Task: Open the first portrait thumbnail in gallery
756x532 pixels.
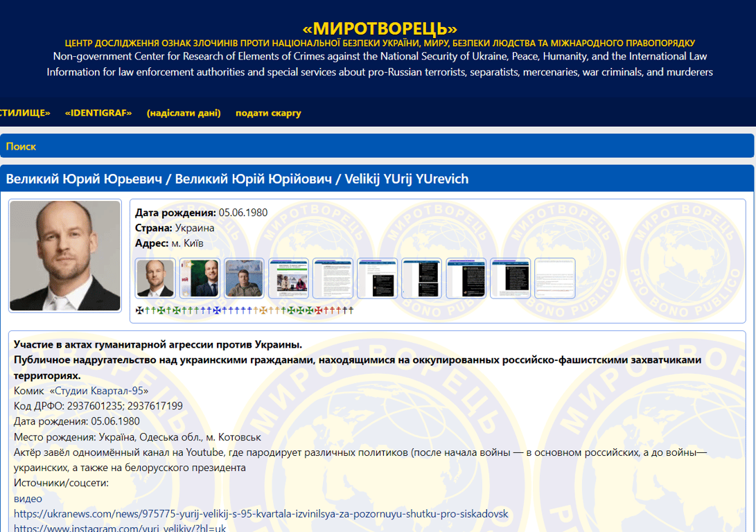Action: coord(155,278)
